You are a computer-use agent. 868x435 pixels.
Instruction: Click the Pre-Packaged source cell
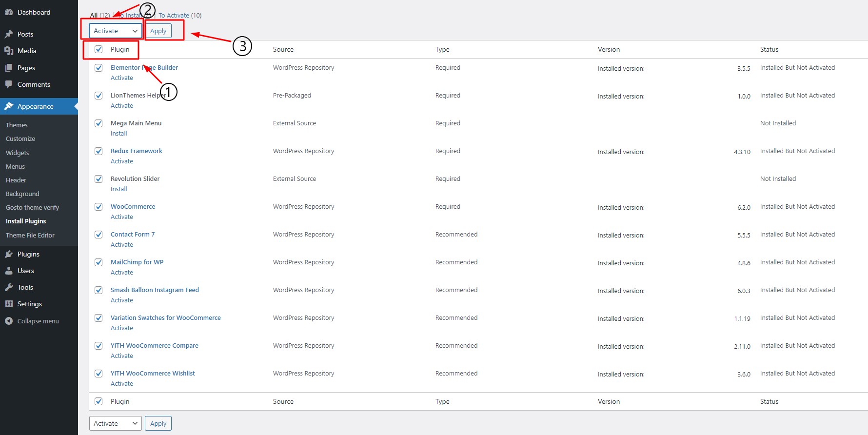click(292, 95)
